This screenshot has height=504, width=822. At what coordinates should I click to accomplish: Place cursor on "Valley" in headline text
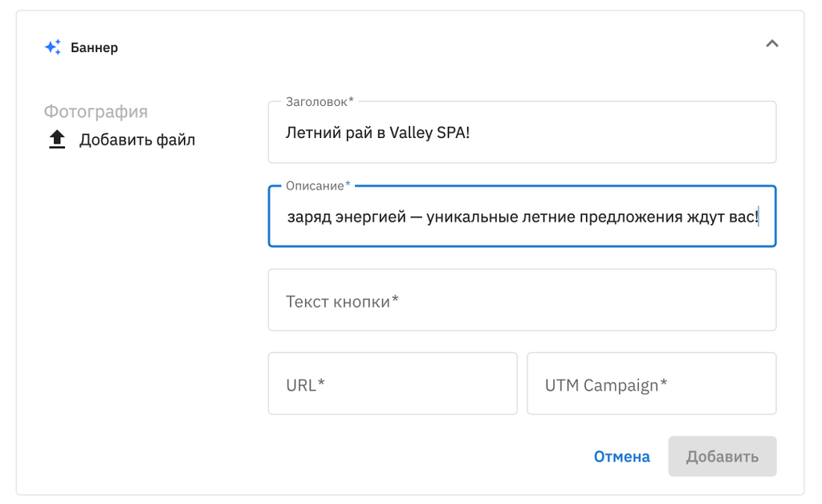411,133
